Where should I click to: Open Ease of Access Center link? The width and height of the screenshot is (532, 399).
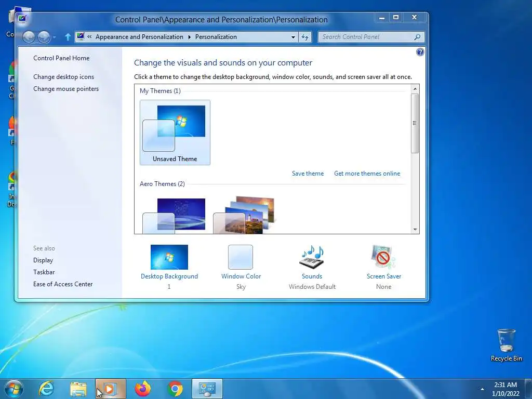click(x=63, y=284)
